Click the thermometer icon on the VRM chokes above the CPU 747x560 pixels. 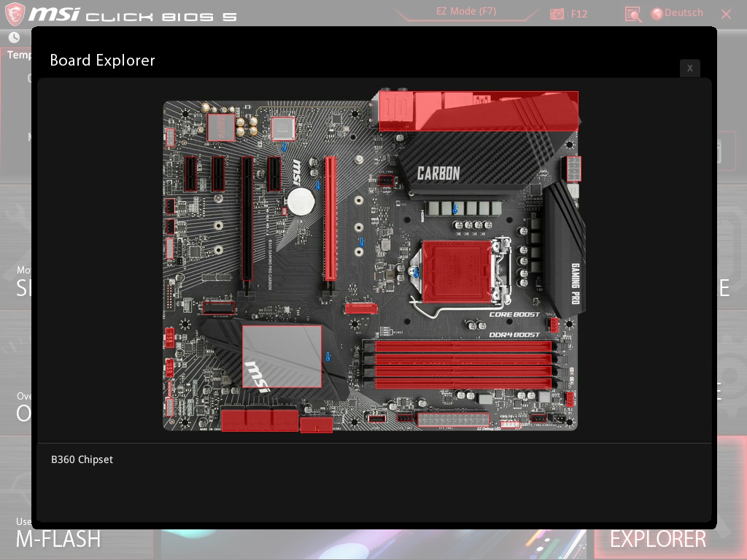(x=455, y=209)
